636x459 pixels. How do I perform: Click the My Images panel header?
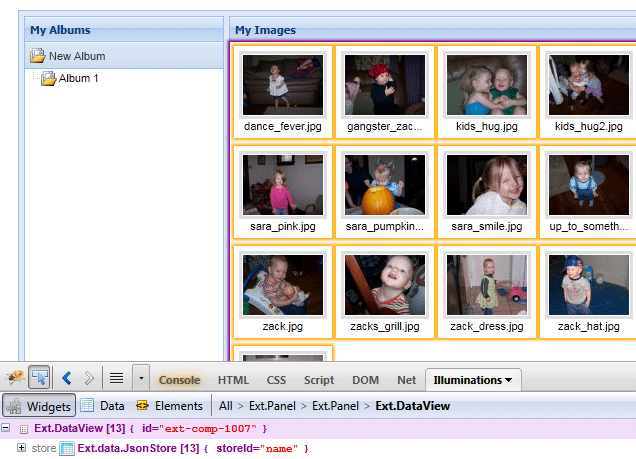pyautogui.click(x=433, y=30)
